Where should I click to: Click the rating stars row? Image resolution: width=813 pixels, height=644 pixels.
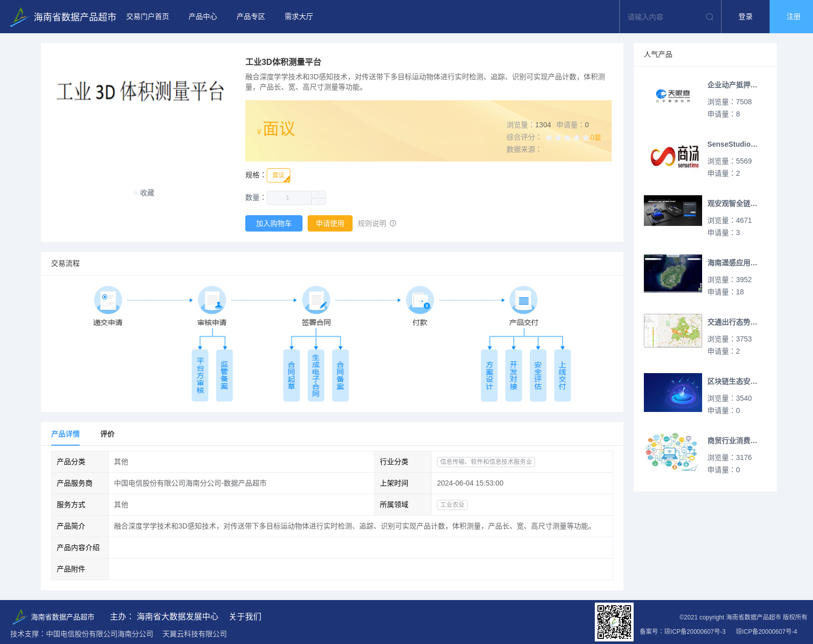pyautogui.click(x=567, y=137)
